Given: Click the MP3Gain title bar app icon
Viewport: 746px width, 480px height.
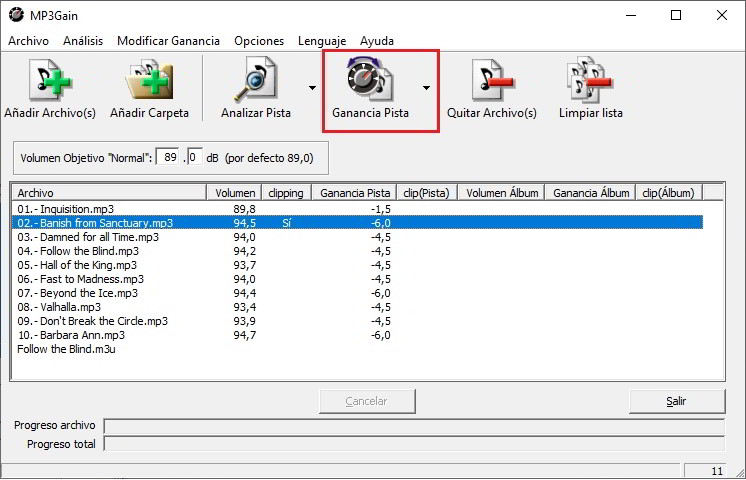Looking at the screenshot, I should [16, 15].
